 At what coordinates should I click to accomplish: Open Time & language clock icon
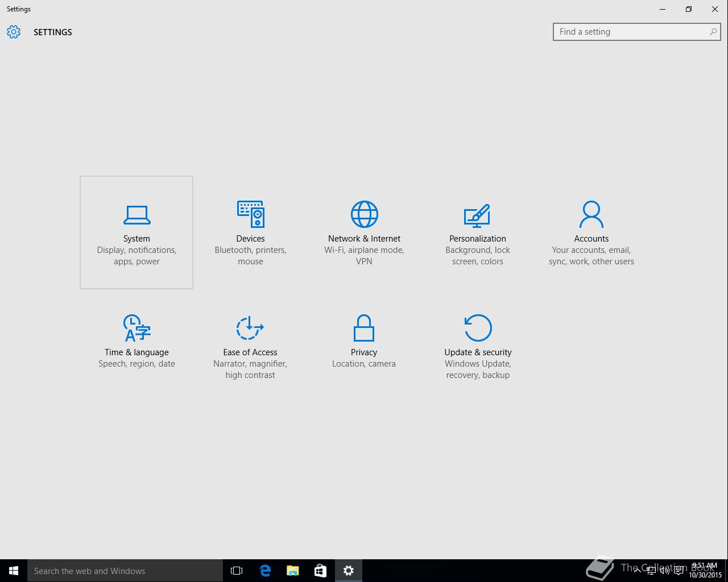tap(136, 328)
